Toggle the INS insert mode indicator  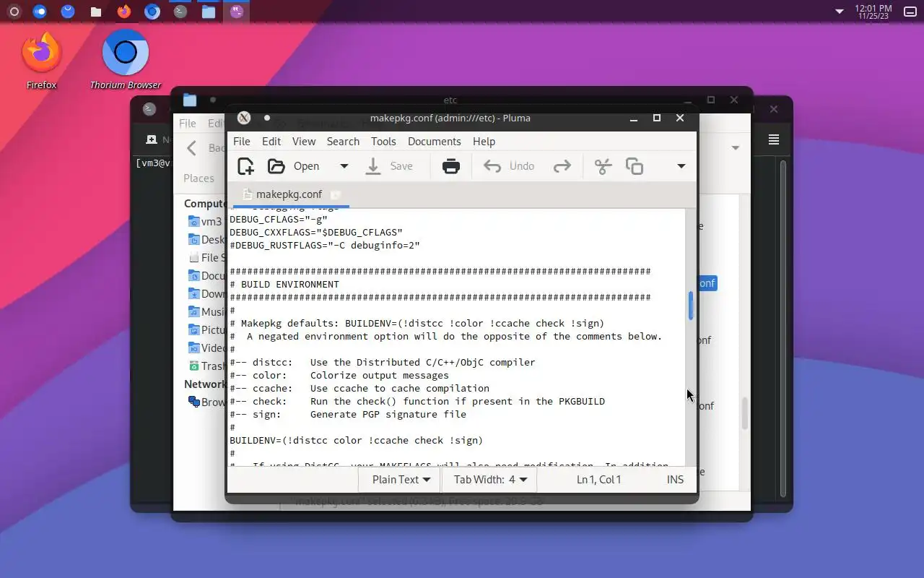(675, 479)
